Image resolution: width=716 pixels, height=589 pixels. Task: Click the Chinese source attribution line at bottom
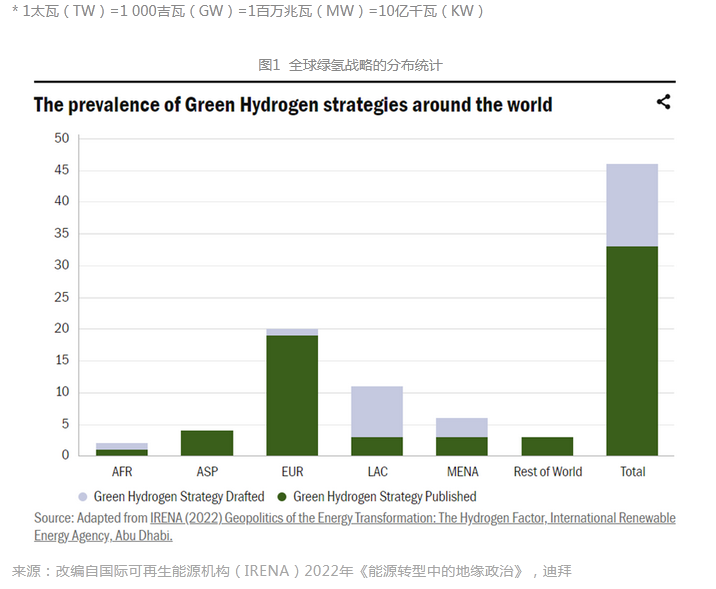(x=290, y=571)
